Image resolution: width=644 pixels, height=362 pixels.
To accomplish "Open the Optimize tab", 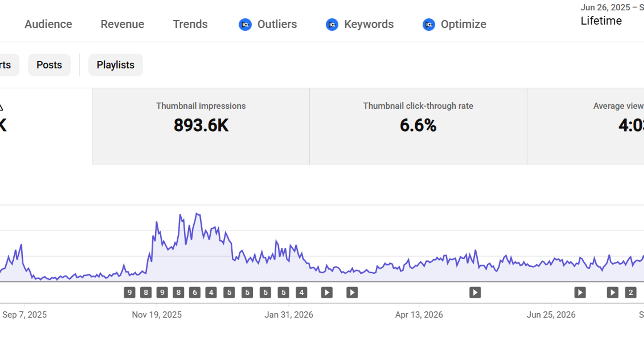I will [x=463, y=24].
